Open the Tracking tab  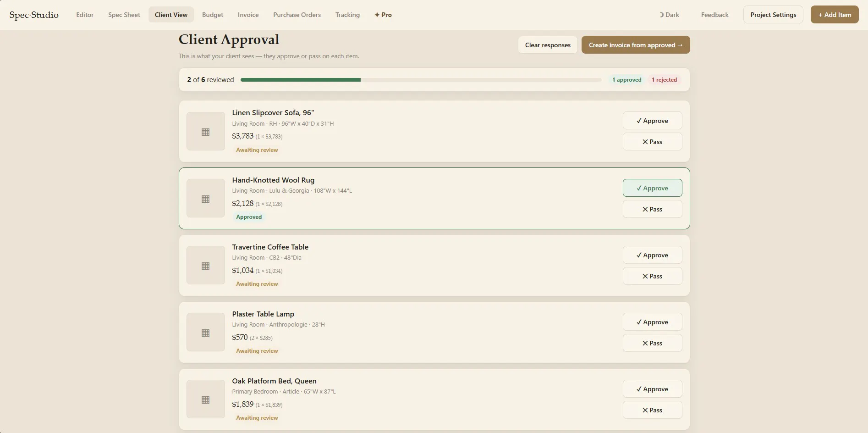(347, 15)
